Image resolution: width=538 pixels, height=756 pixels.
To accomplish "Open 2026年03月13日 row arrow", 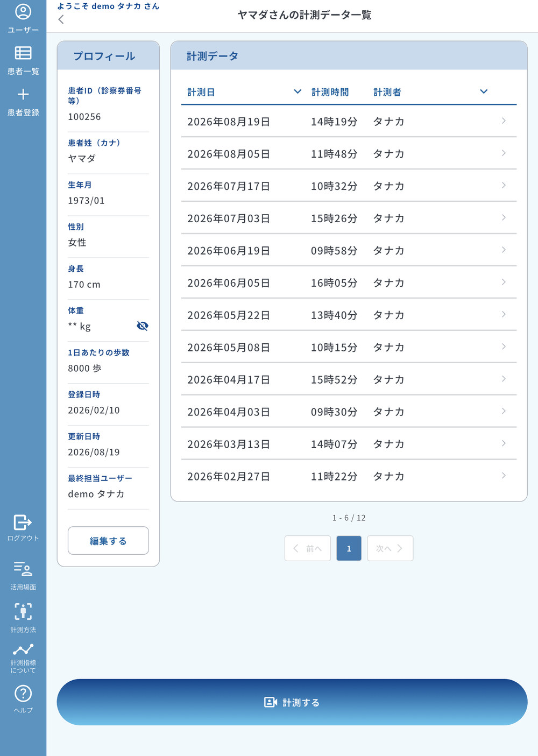I will coord(504,444).
